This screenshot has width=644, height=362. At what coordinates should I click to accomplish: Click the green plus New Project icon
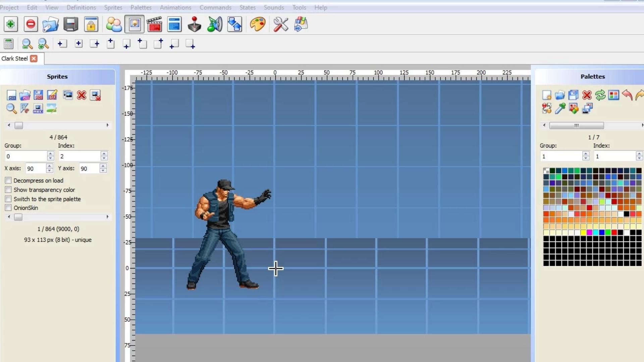(10, 24)
